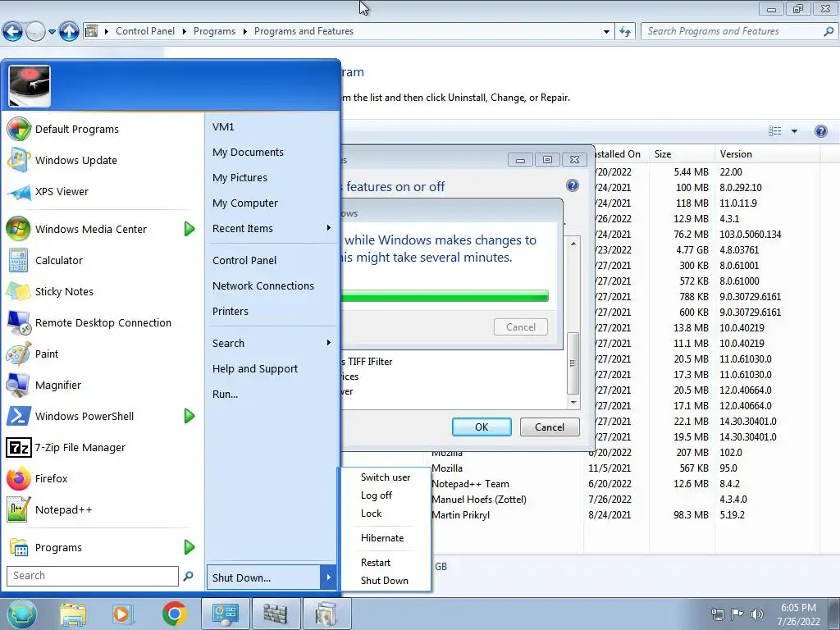Click Programs breadcrumb in address bar
The width and height of the screenshot is (840, 630).
coord(214,31)
